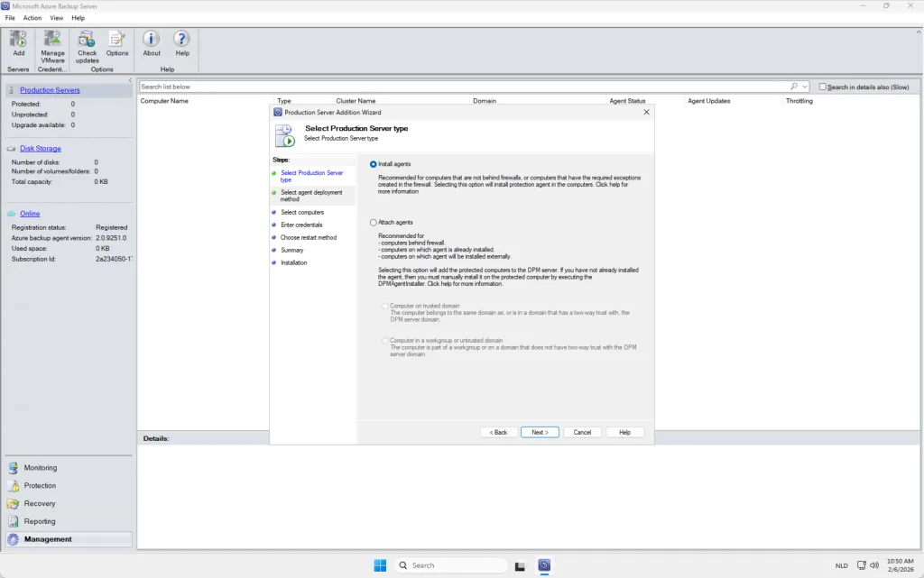The height and width of the screenshot is (578, 924).
Task: Switch to the Recovery workspace
Action: [x=39, y=504]
